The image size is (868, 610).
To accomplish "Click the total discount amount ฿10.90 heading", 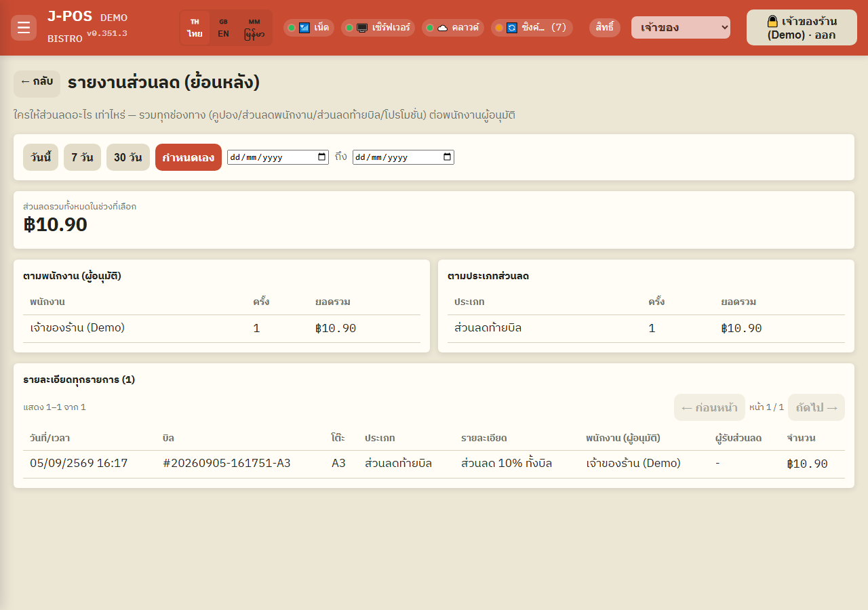I will 56,224.
